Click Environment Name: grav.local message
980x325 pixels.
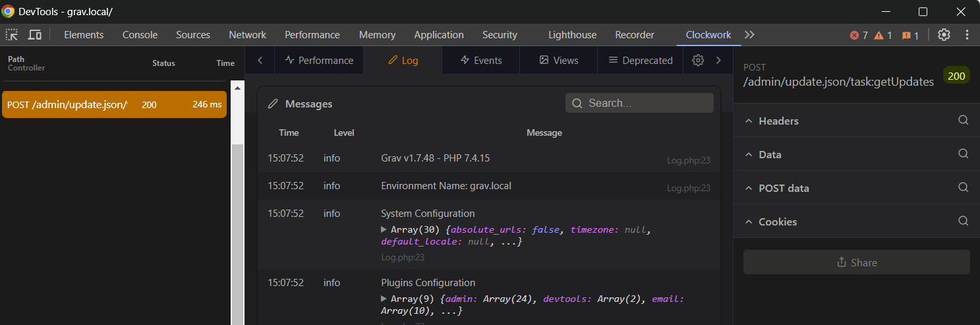click(446, 186)
